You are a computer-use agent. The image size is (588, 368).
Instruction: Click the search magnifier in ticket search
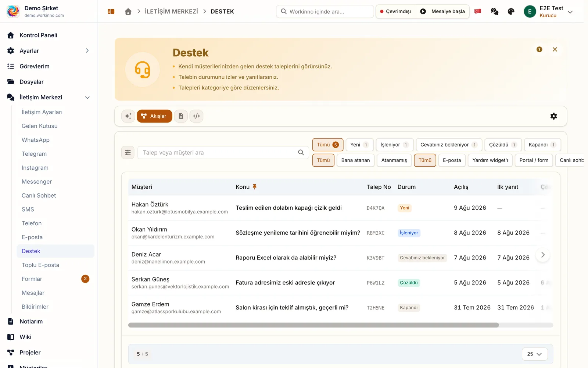[x=301, y=152]
